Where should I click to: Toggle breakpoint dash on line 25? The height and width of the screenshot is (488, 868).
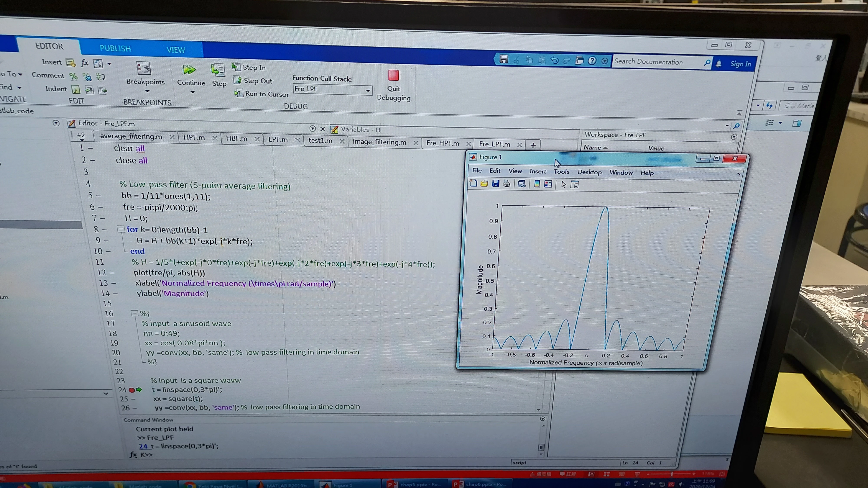[x=133, y=399]
